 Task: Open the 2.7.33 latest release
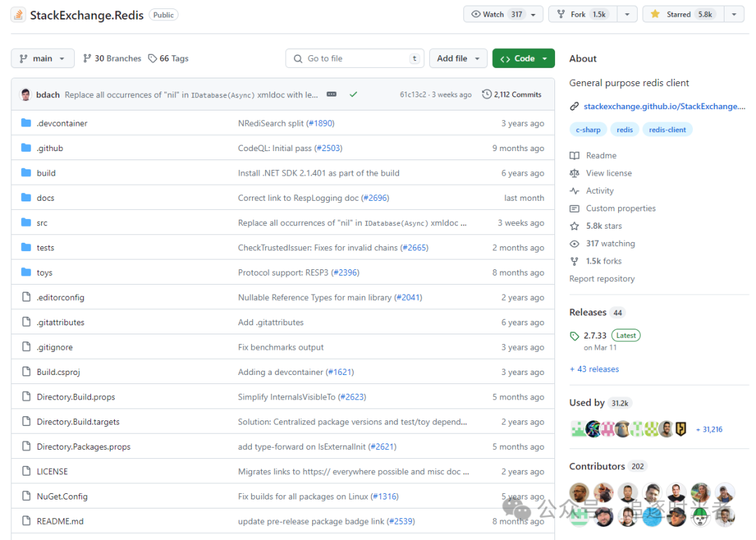[x=605, y=335]
